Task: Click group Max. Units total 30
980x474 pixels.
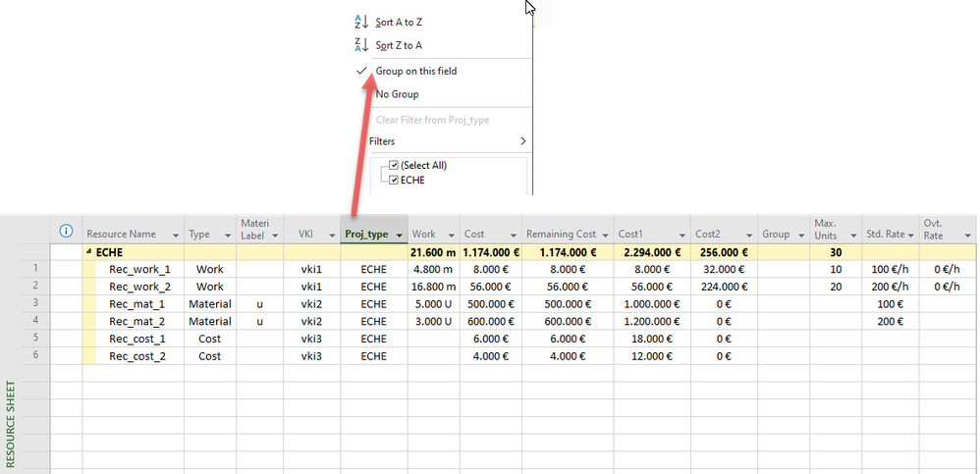Action: pos(836,252)
